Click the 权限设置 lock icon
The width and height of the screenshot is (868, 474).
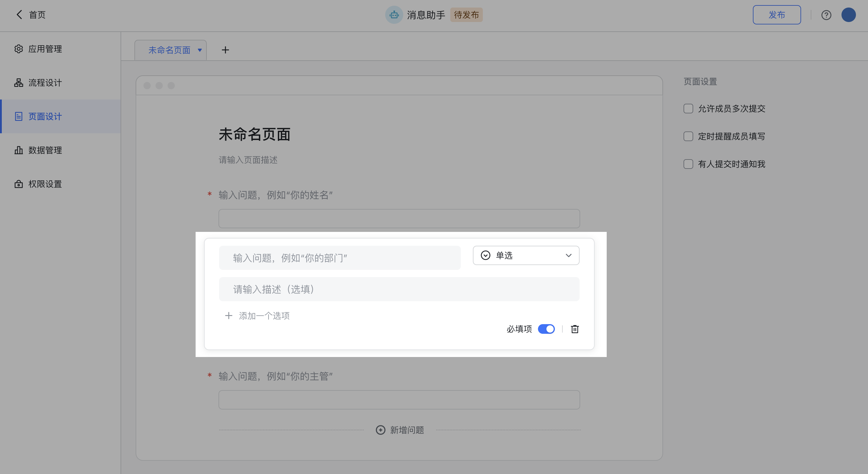click(18, 184)
